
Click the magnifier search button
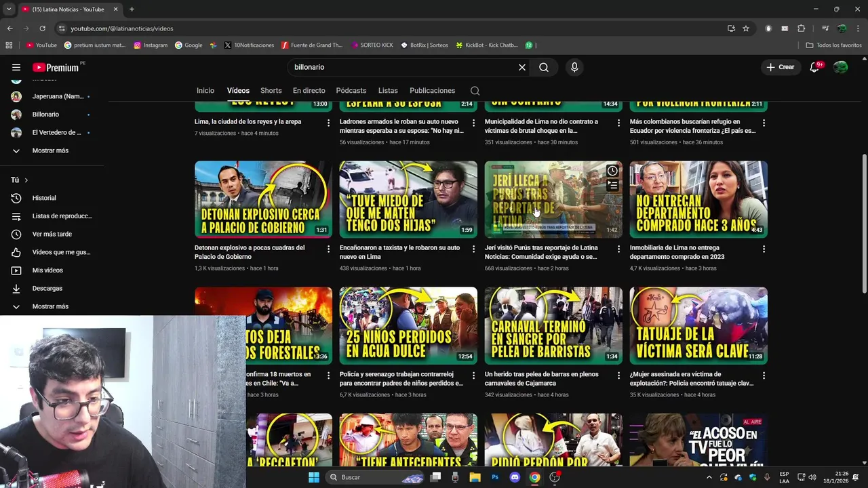[x=544, y=67]
